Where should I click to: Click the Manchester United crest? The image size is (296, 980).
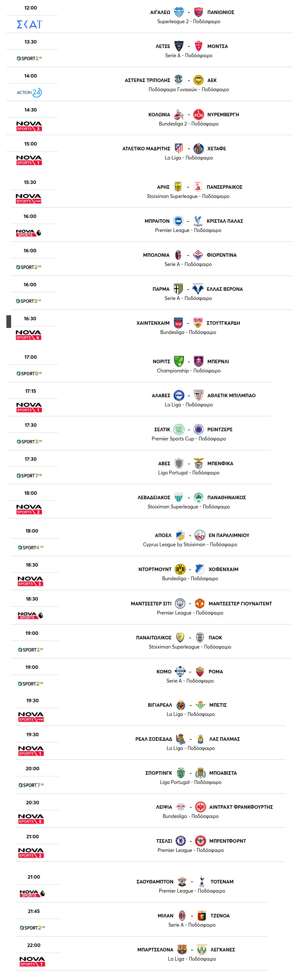pyautogui.click(x=200, y=603)
